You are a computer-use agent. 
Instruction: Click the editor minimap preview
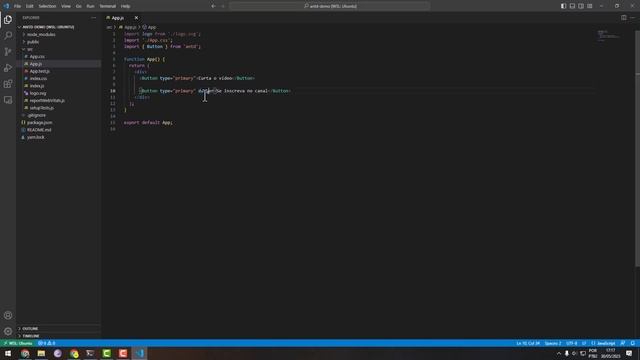(x=609, y=36)
